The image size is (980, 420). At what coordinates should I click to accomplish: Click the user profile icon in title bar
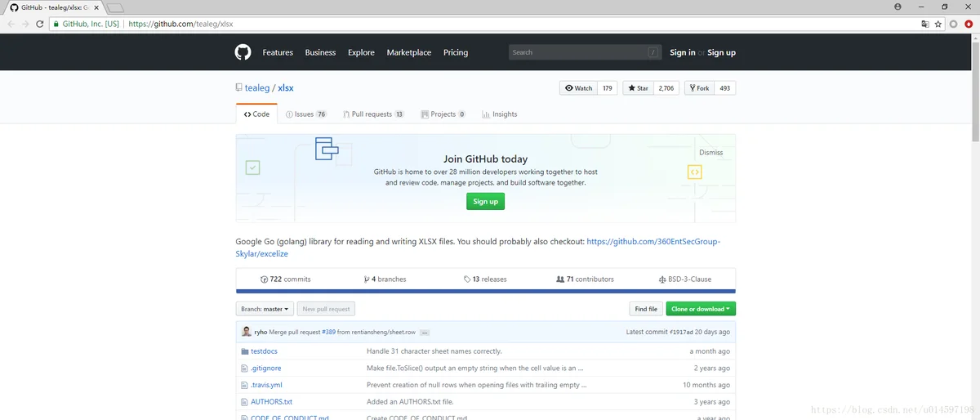tap(898, 7)
